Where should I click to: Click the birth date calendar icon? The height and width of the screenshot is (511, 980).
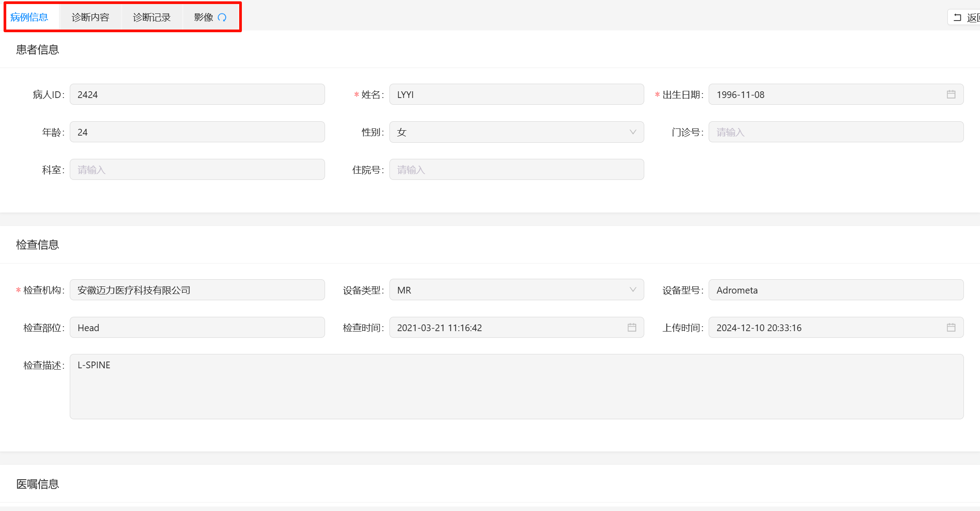pyautogui.click(x=951, y=94)
